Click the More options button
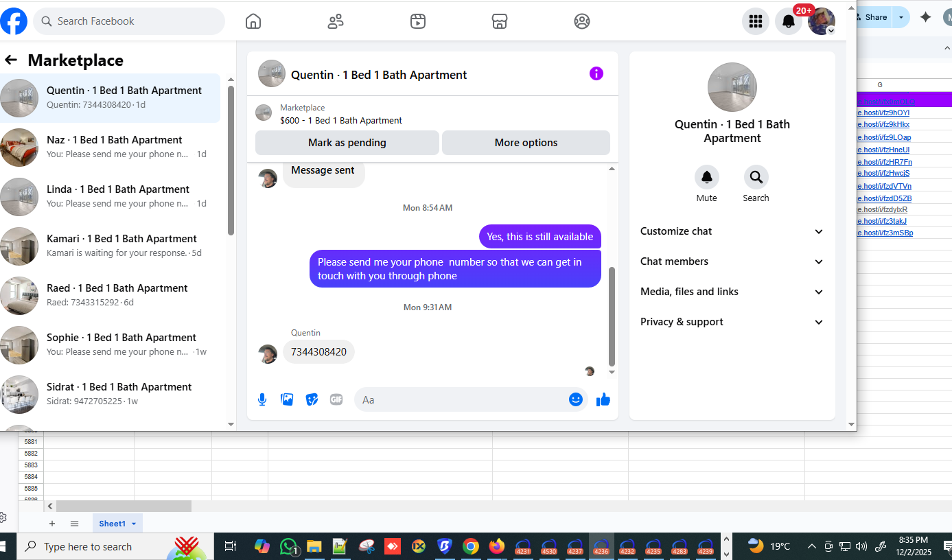Image resolution: width=952 pixels, height=560 pixels. coord(526,143)
